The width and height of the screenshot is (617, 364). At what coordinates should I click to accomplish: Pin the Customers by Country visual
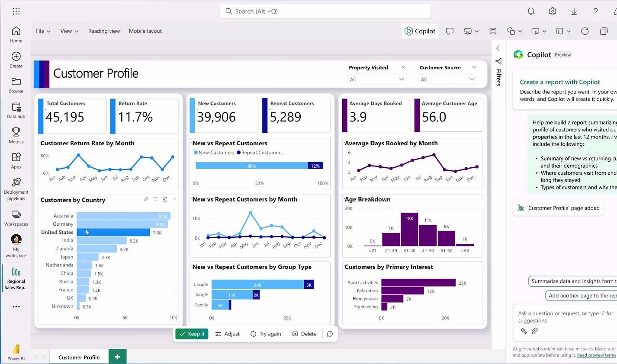pos(146,199)
